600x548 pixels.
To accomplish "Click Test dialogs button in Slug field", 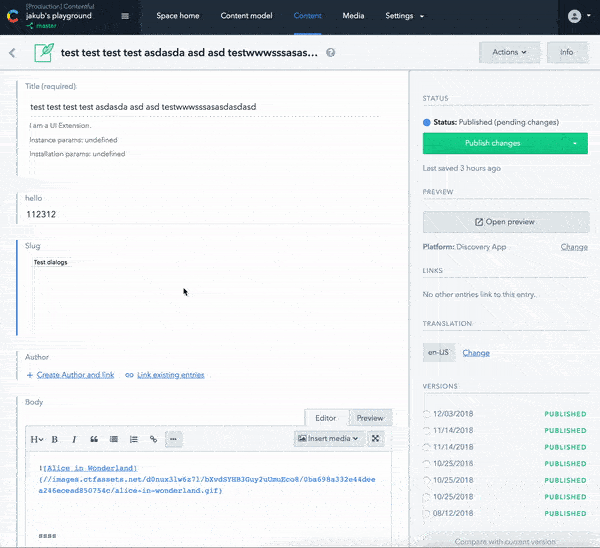I will pyautogui.click(x=51, y=262).
